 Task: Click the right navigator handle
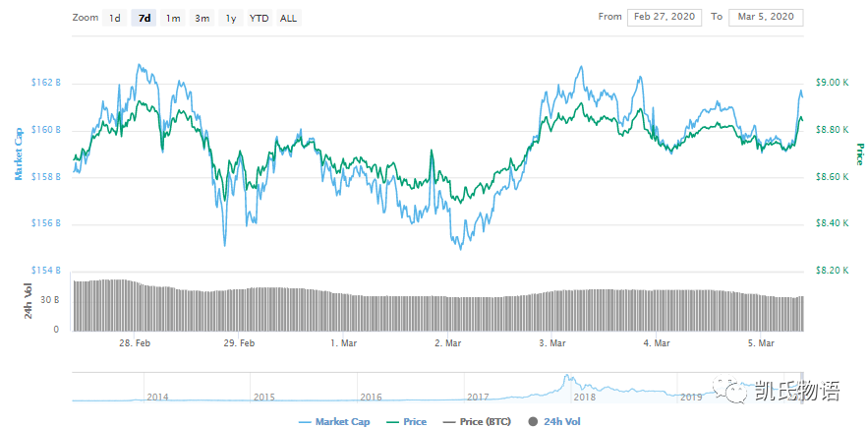(x=802, y=388)
